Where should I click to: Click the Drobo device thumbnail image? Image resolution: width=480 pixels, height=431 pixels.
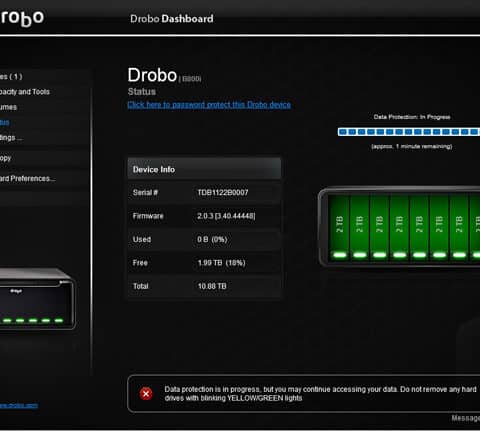[37, 299]
